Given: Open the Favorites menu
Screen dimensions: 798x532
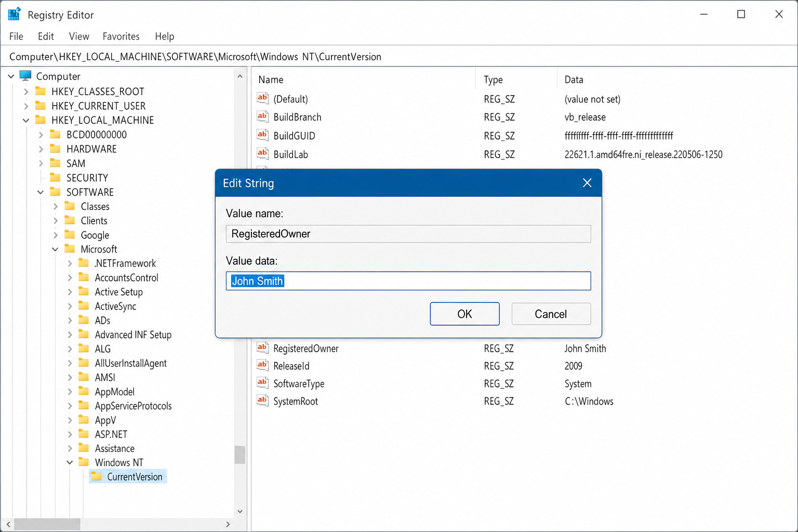Looking at the screenshot, I should tap(121, 36).
